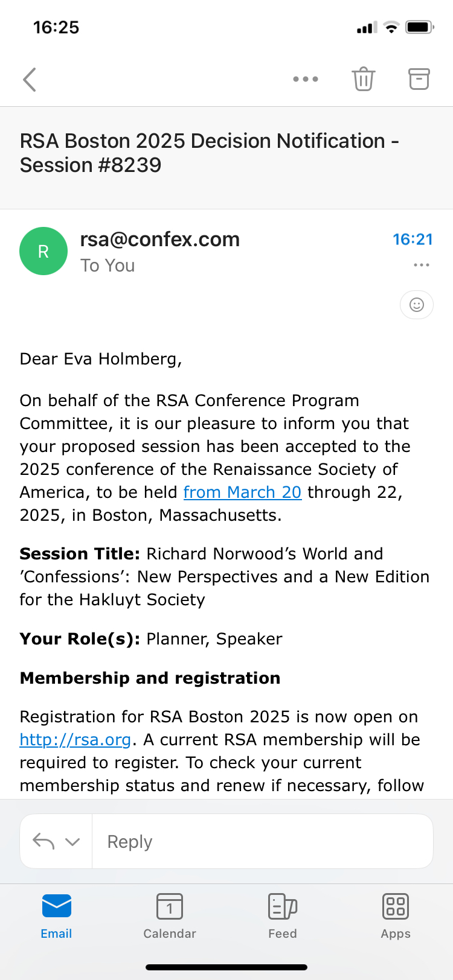Viewport: 453px width, 980px height.
Task: Open the three-dot more actions menu in toolbar
Action: point(305,79)
